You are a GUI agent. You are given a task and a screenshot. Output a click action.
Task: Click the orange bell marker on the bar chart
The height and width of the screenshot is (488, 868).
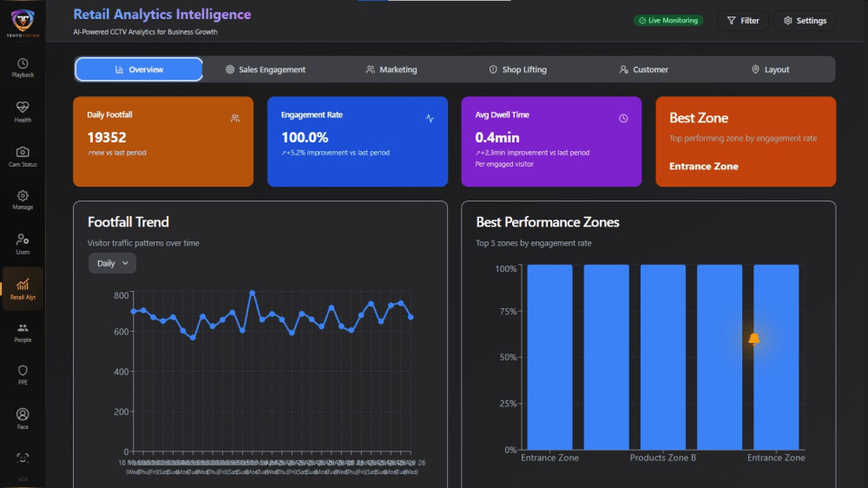coord(754,339)
